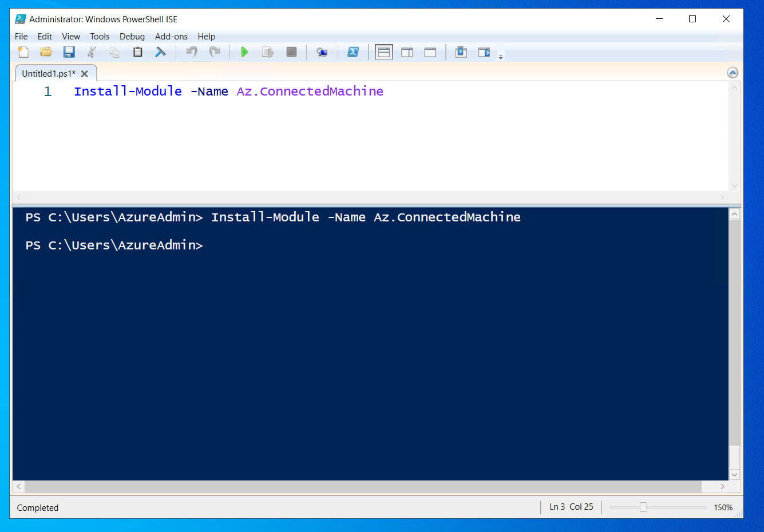Click the Stop Operation square icon
Viewport: 764px width, 532px height.
pos(291,52)
